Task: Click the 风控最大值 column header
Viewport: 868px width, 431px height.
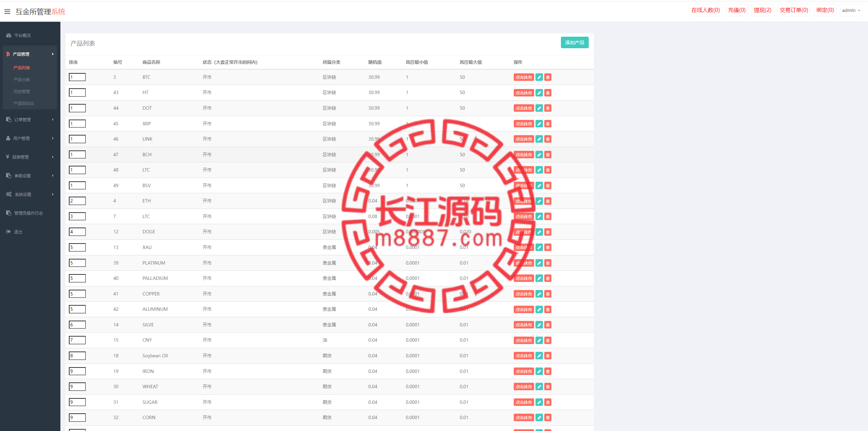Action: click(x=471, y=62)
